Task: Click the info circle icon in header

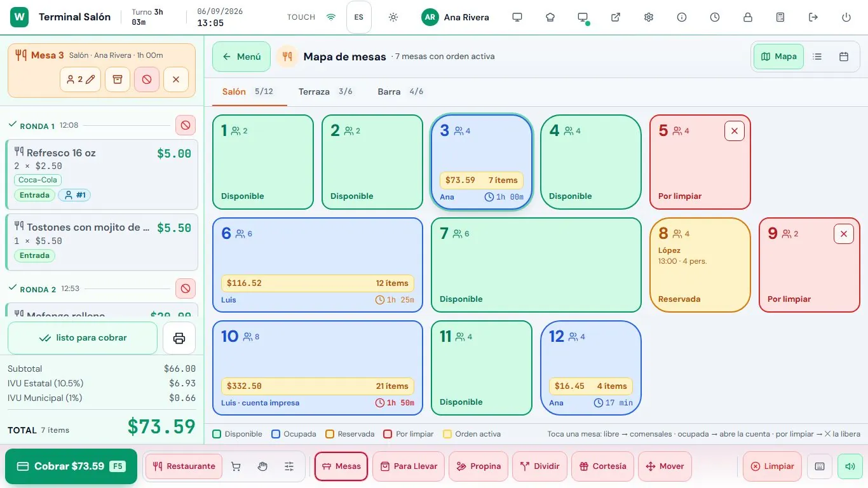Action: point(682,17)
